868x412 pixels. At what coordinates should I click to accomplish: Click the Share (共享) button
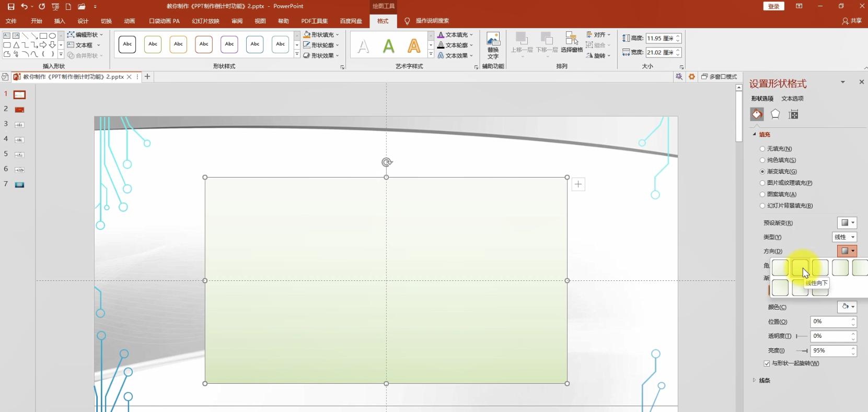[x=852, y=21]
